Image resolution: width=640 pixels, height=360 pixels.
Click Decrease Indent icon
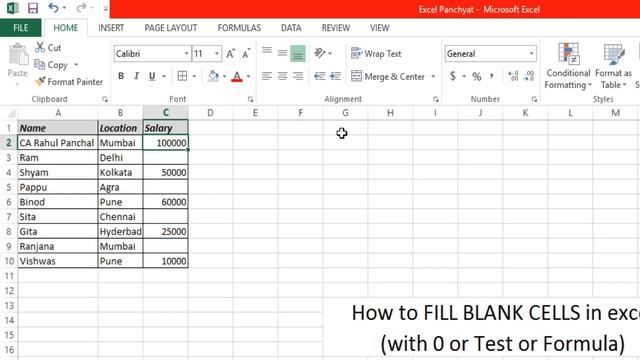320,76
